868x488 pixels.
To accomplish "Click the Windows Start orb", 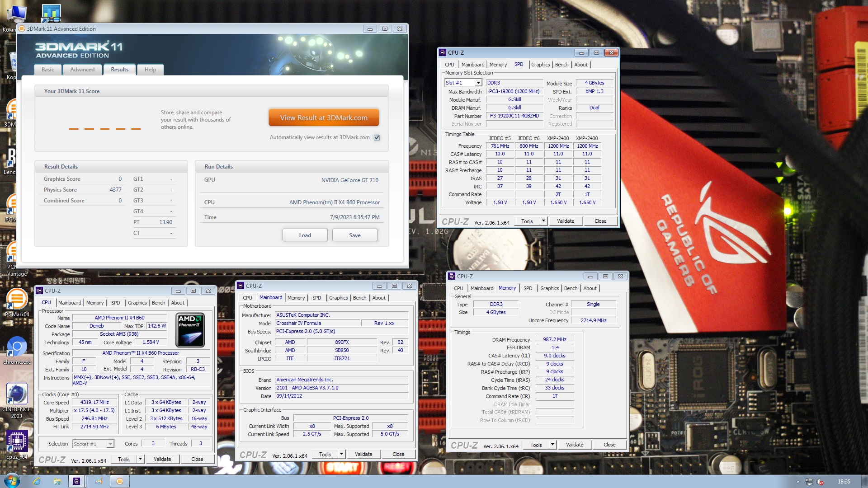I will 12,481.
